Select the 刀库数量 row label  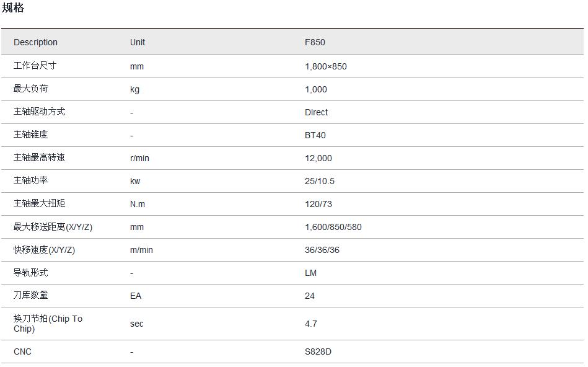(30, 295)
